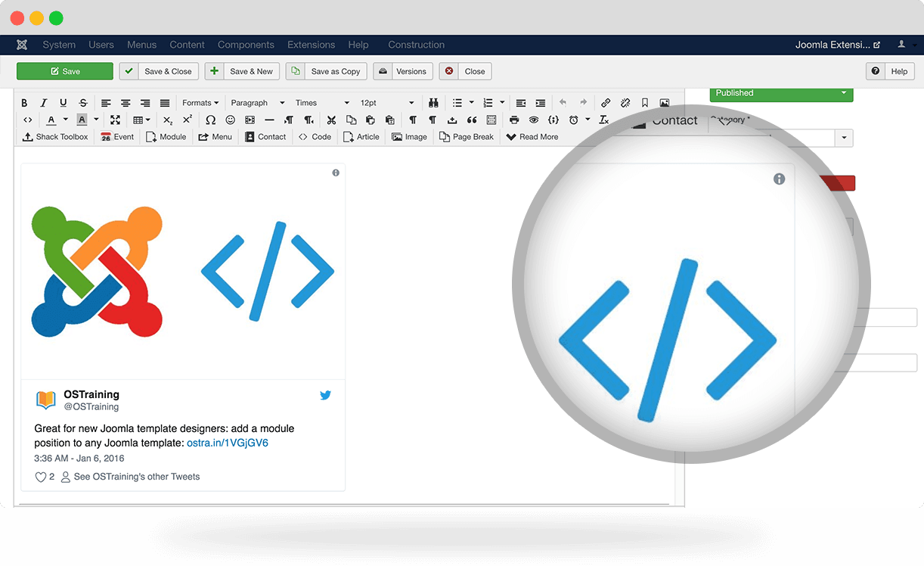Open the Extensions menu
The image size is (924, 566).
pyautogui.click(x=312, y=45)
